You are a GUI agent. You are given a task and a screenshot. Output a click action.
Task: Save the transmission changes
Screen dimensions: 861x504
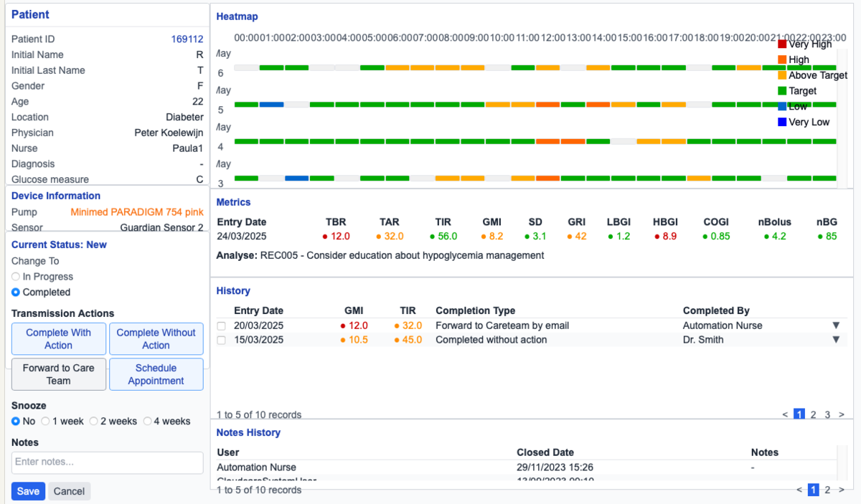pos(28,491)
